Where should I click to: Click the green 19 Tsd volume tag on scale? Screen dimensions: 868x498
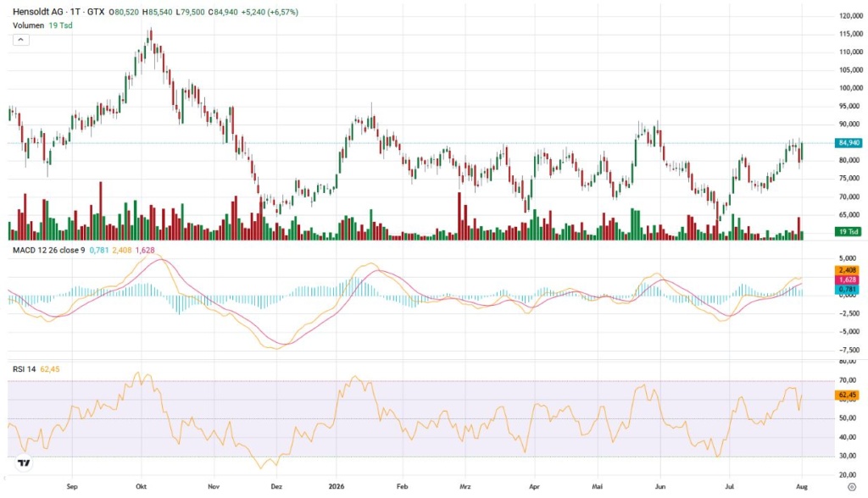[849, 231]
